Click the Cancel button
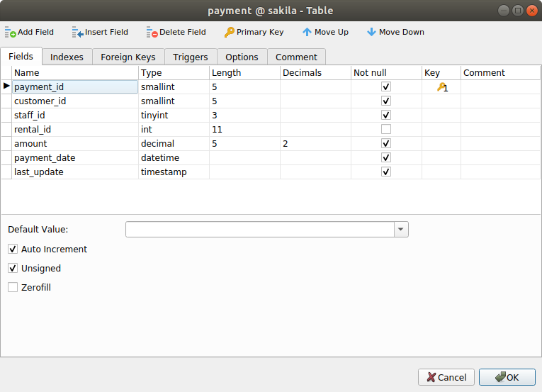 [x=446, y=377]
